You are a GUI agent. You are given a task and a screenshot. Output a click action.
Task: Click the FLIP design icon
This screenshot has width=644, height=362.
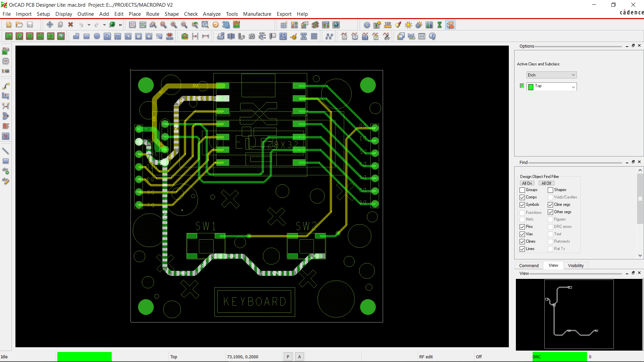[236, 24]
